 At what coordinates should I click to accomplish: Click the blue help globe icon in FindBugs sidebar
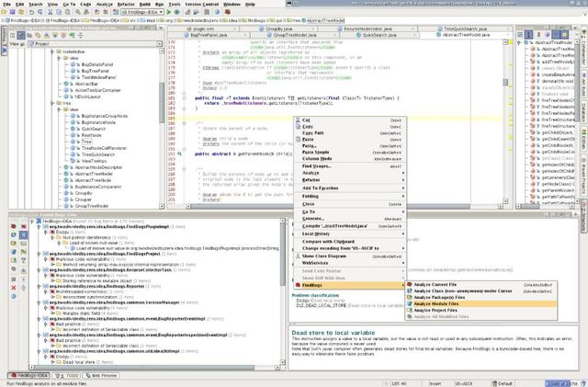(14, 296)
